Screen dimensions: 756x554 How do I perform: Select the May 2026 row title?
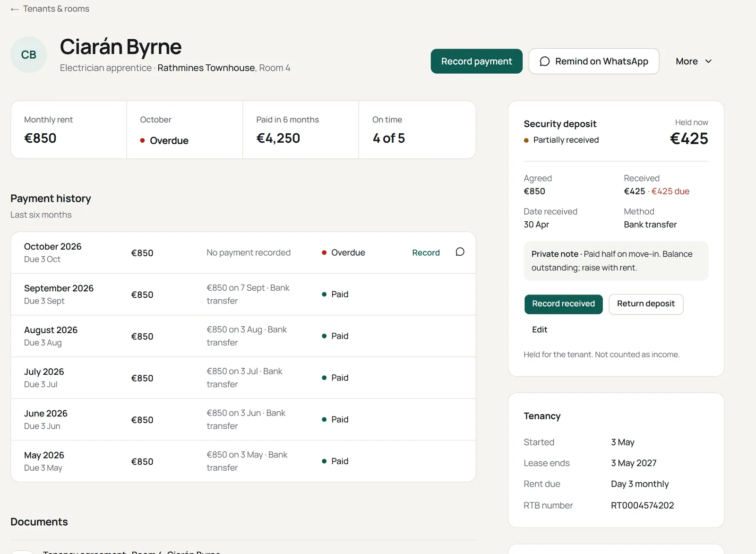[x=44, y=455]
